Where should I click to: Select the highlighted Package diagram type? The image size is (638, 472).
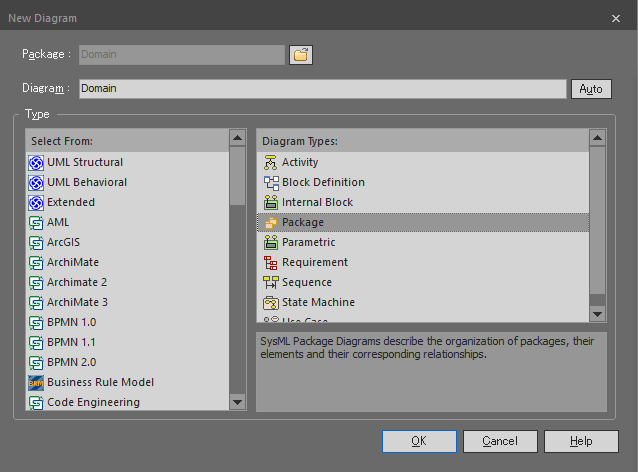pos(423,222)
